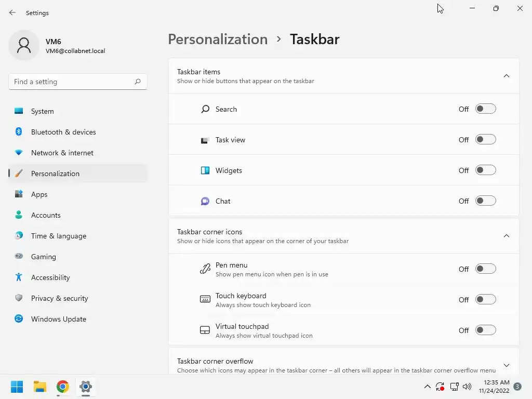Open the volume speaker tray icon
This screenshot has width=532, height=399.
tap(467, 387)
